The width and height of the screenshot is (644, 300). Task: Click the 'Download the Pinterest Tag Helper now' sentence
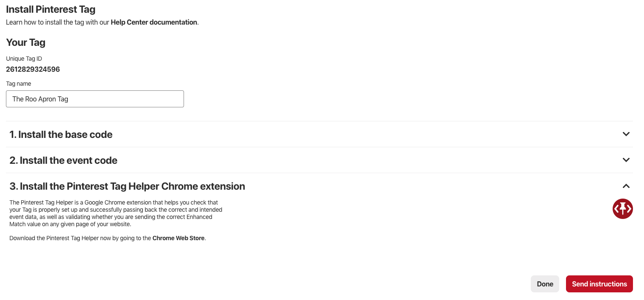click(108, 238)
